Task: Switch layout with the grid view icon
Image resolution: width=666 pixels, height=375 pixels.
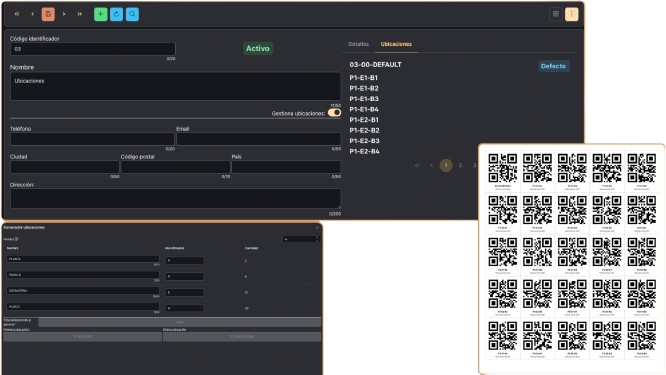Action: pyautogui.click(x=556, y=14)
